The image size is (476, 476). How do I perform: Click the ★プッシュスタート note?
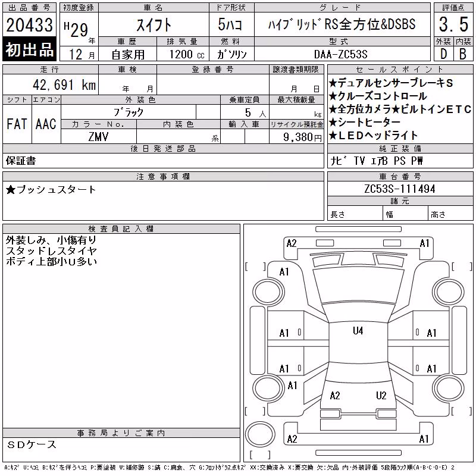51,190
